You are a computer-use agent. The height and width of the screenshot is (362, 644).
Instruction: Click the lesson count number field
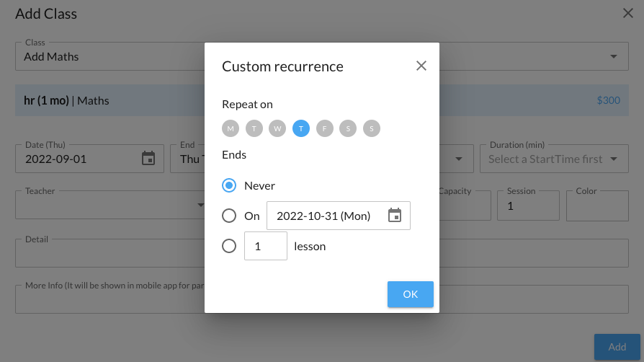[x=265, y=246]
